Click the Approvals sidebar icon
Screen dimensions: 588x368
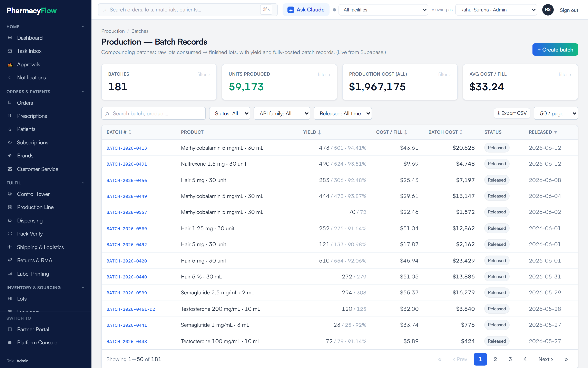coord(10,64)
